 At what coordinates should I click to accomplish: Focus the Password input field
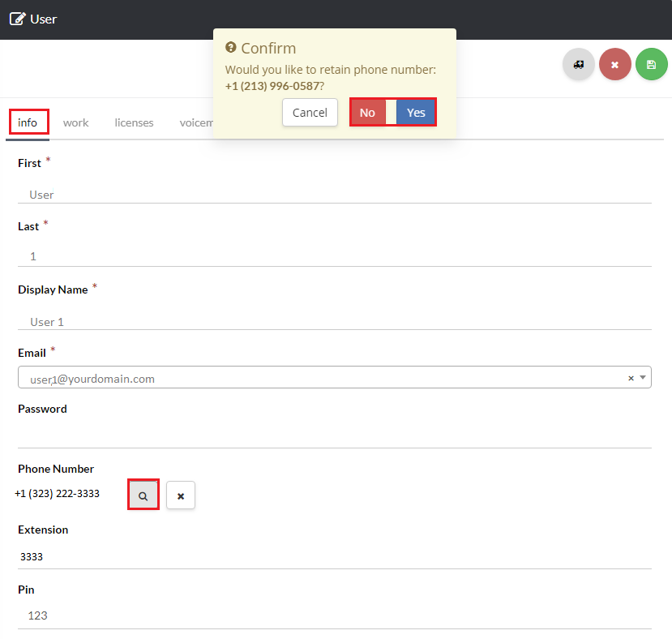334,435
